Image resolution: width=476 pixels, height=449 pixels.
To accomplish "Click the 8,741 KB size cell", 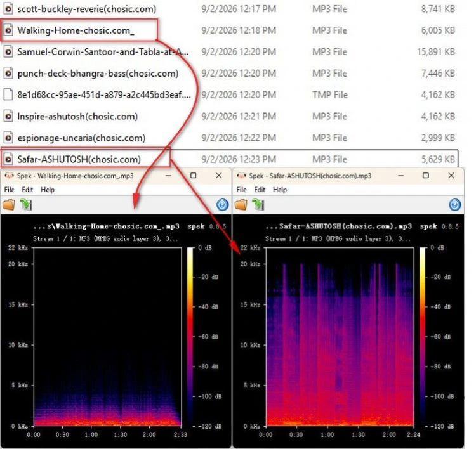I will pos(438,9).
